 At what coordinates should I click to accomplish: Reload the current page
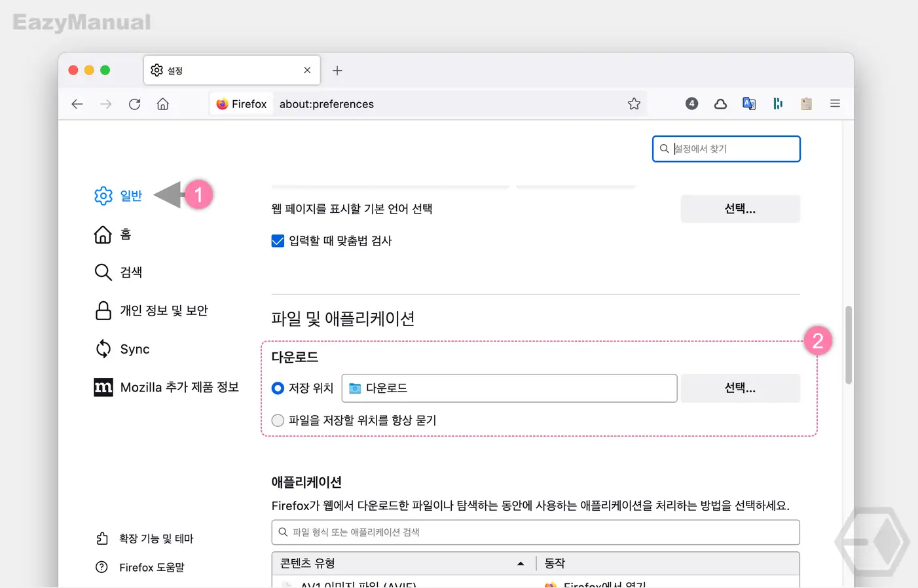point(134,104)
